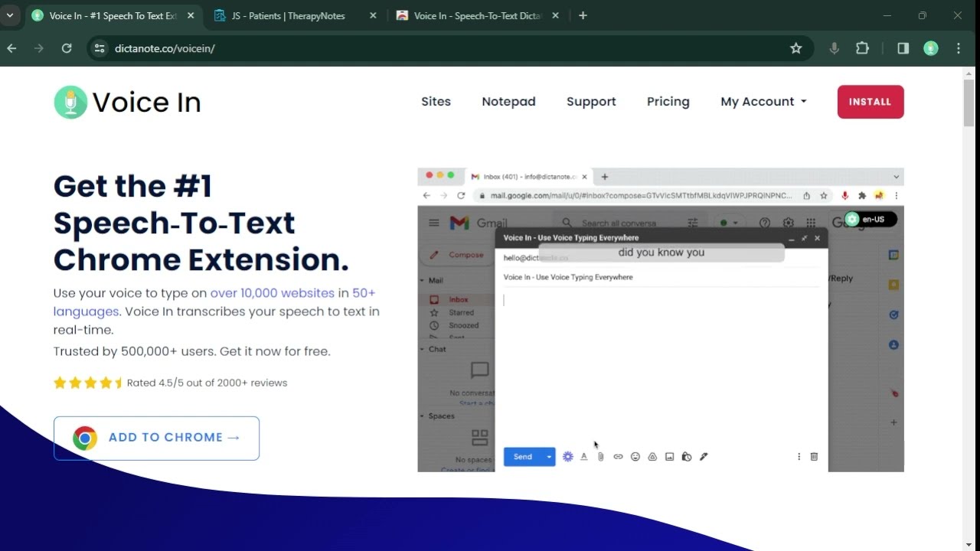Open the Sites page
This screenshot has height=551, width=980.
coord(436,102)
